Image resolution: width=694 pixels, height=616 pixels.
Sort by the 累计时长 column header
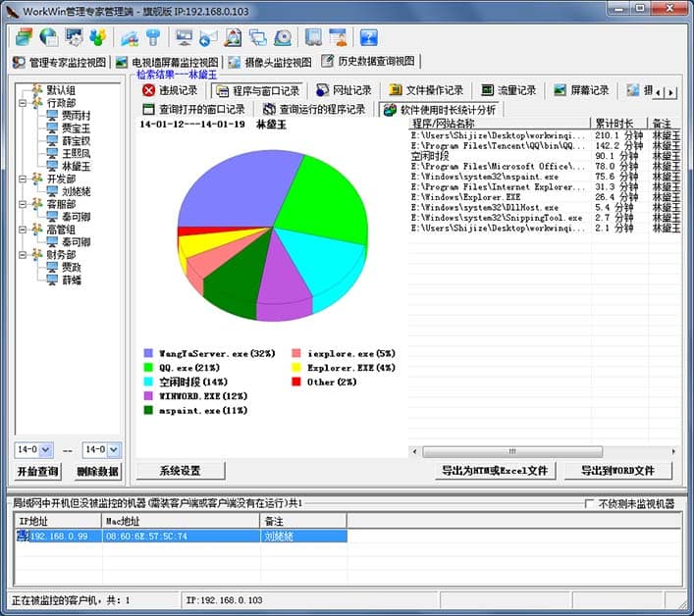coord(618,124)
